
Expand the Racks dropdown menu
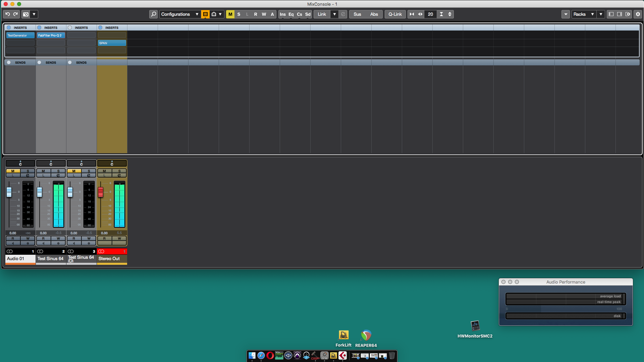coord(583,14)
